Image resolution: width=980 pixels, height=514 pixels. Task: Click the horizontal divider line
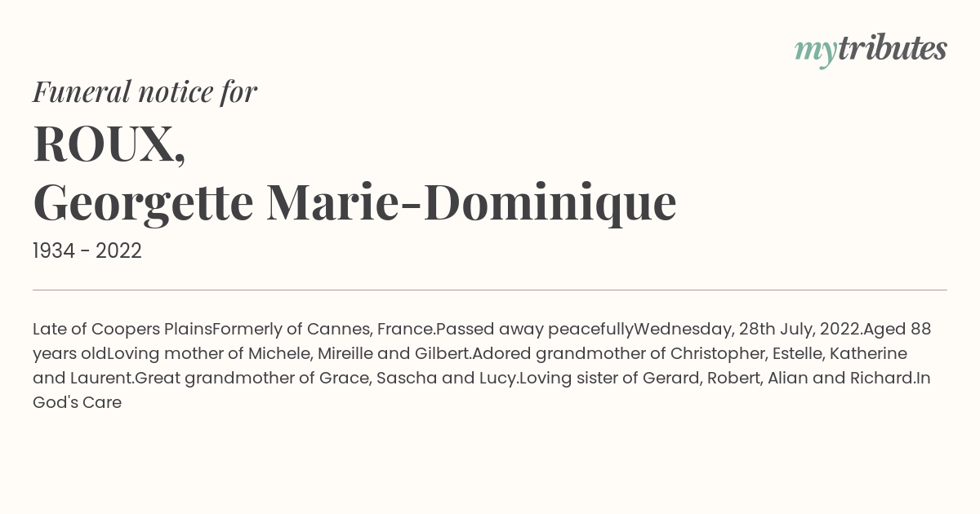[x=490, y=290]
